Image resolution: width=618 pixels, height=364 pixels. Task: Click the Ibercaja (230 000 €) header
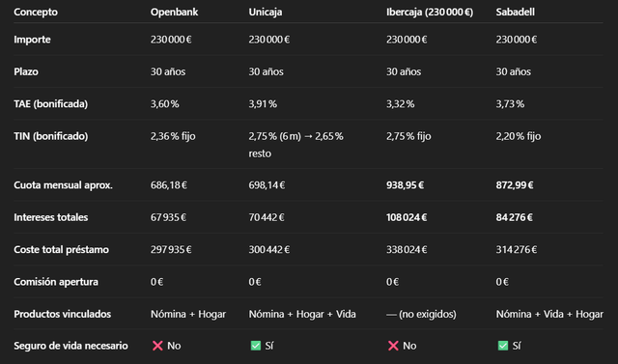point(430,12)
